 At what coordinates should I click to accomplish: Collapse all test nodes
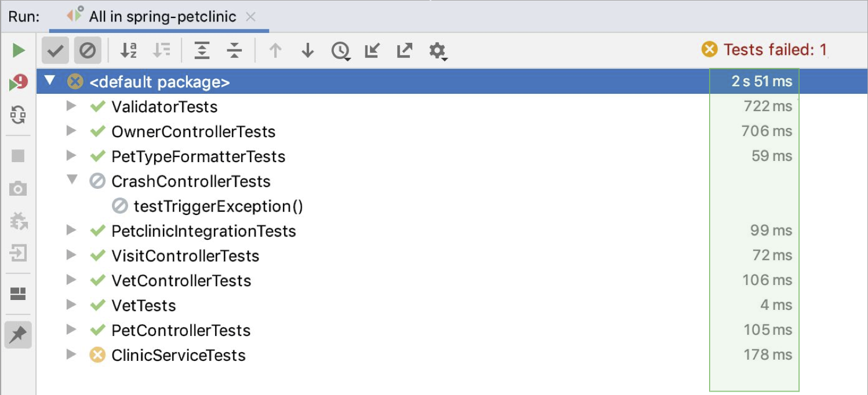coord(234,51)
